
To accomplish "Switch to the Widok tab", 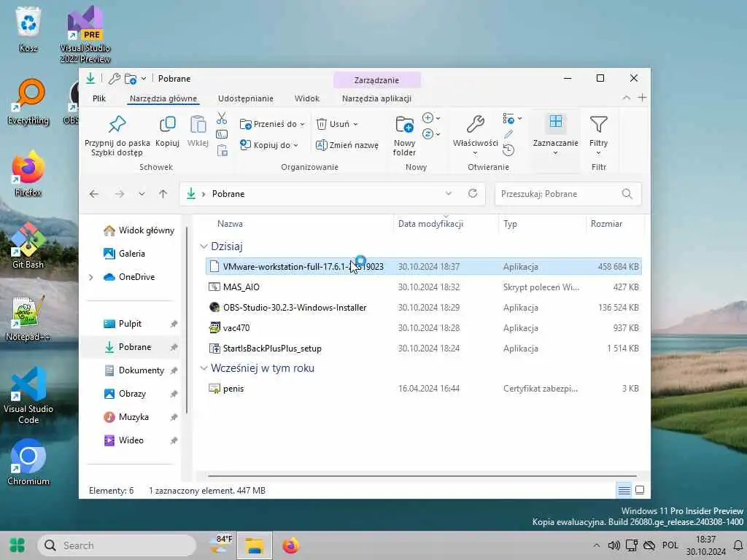I will point(307,98).
